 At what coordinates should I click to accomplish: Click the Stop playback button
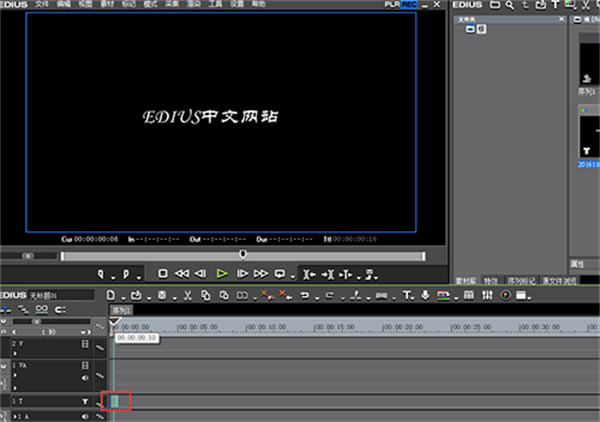163,274
